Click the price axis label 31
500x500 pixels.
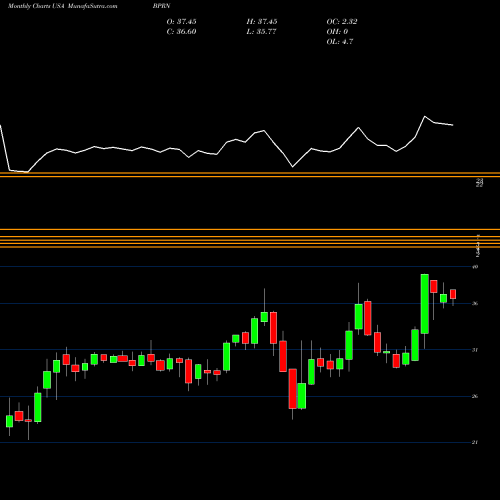475,350
